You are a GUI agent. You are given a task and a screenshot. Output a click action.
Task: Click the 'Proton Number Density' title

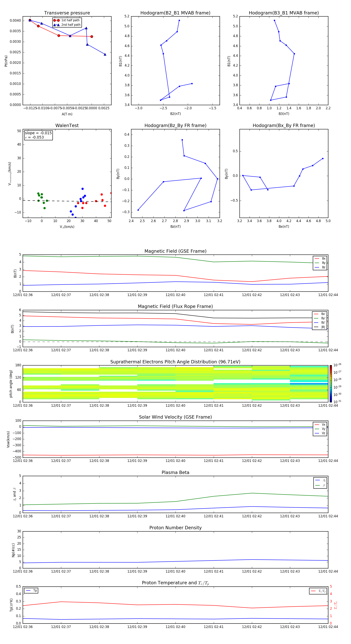(x=175, y=528)
